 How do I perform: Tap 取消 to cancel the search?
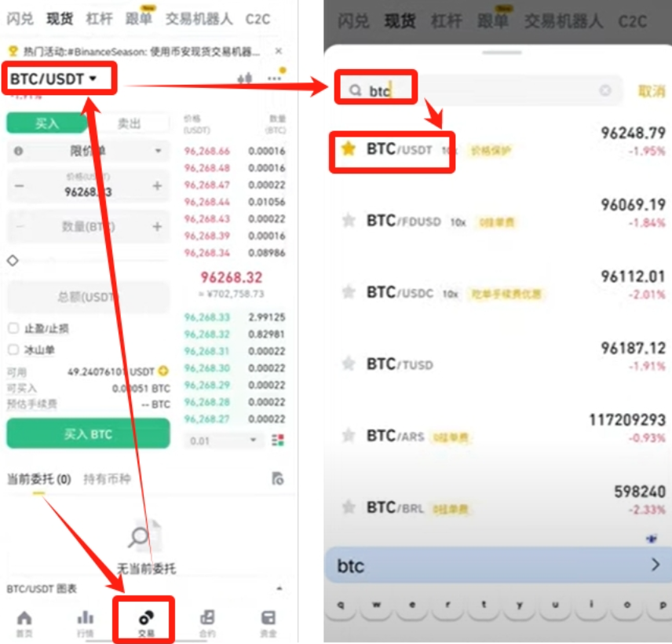click(x=652, y=91)
